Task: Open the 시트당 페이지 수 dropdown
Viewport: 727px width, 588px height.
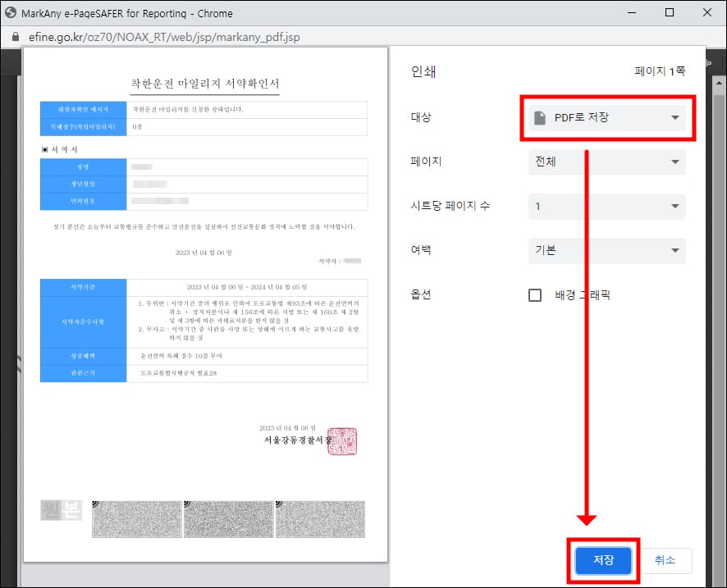Action: click(606, 207)
